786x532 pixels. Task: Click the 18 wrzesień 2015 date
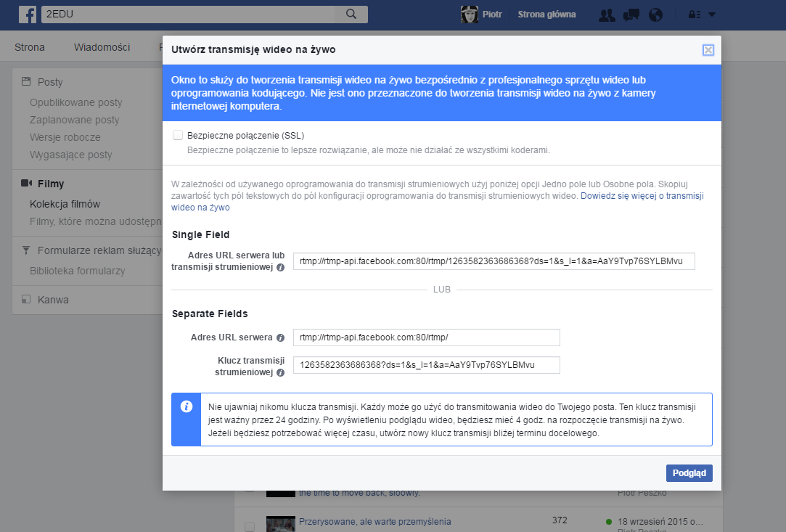(660, 521)
